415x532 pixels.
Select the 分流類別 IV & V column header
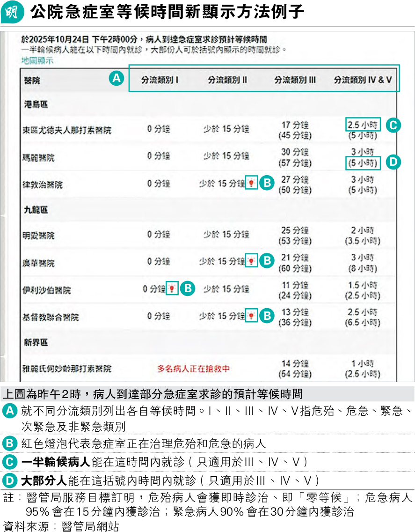pyautogui.click(x=363, y=80)
